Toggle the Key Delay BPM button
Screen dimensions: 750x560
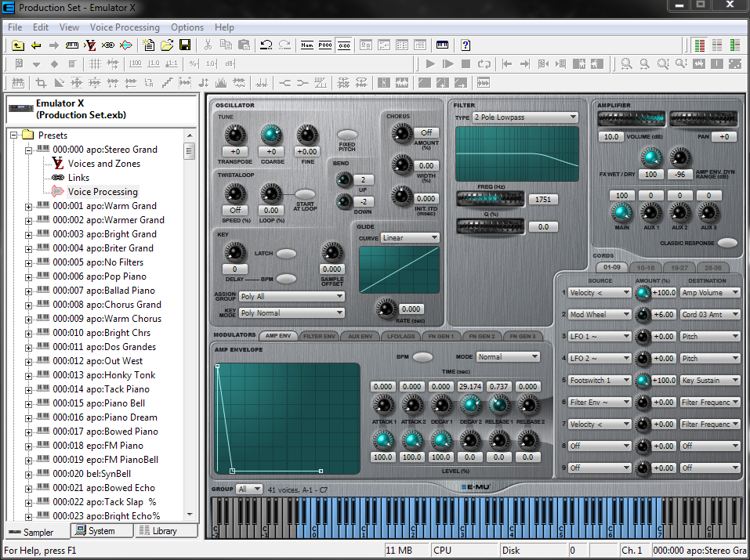point(286,278)
